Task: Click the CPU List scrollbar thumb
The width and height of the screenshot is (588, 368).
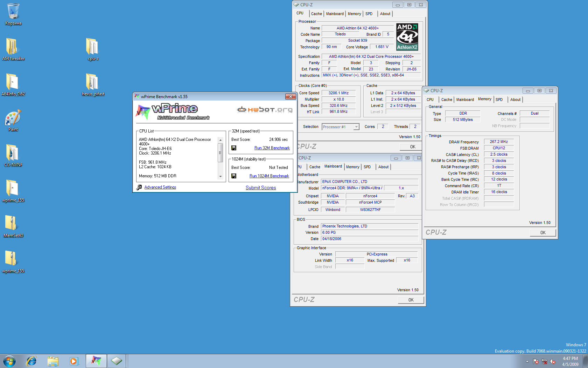Action: [220, 152]
